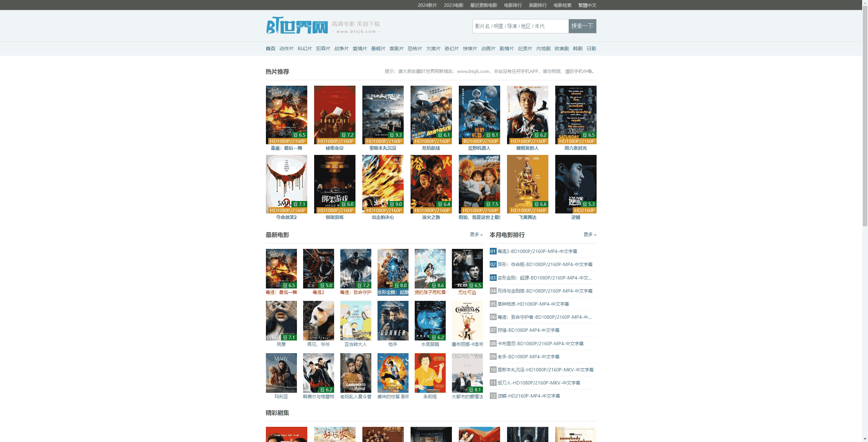Viewport: 868px width, 442px height.
Task: Open ranking entry 07 狩猎
Action: pyautogui.click(x=528, y=330)
